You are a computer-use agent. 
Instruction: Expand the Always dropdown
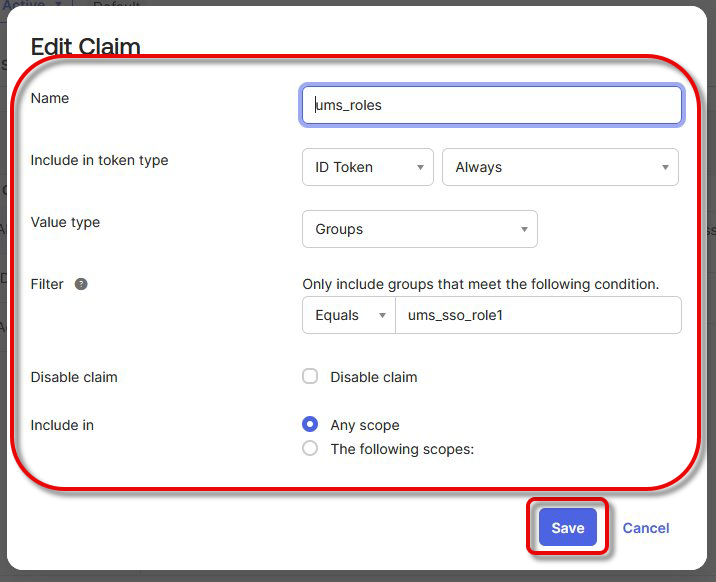coord(560,167)
